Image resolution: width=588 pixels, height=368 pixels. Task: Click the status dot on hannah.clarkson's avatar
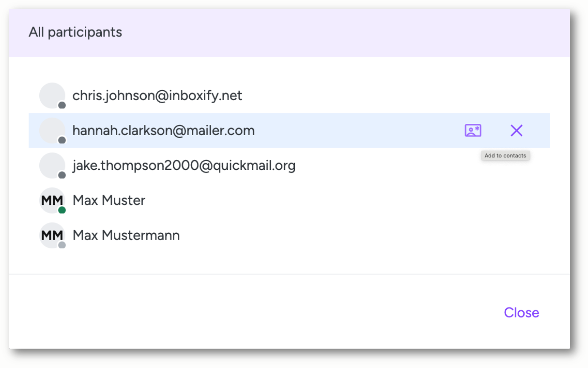(62, 140)
